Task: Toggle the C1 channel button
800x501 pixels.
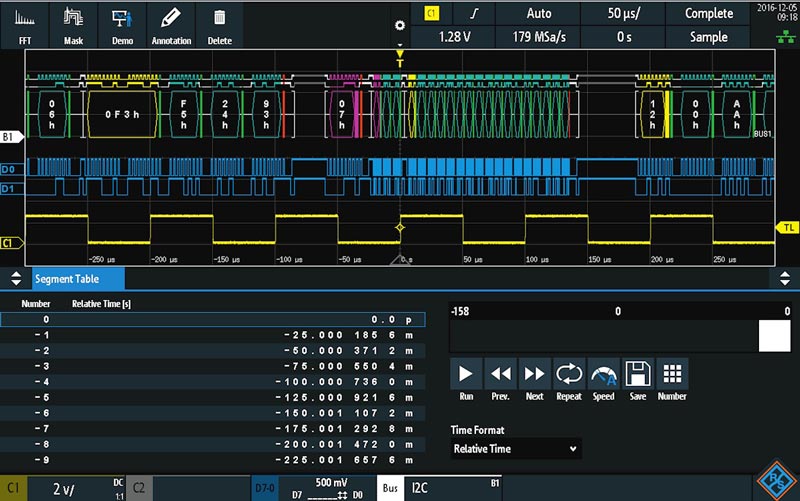Action: (13, 488)
